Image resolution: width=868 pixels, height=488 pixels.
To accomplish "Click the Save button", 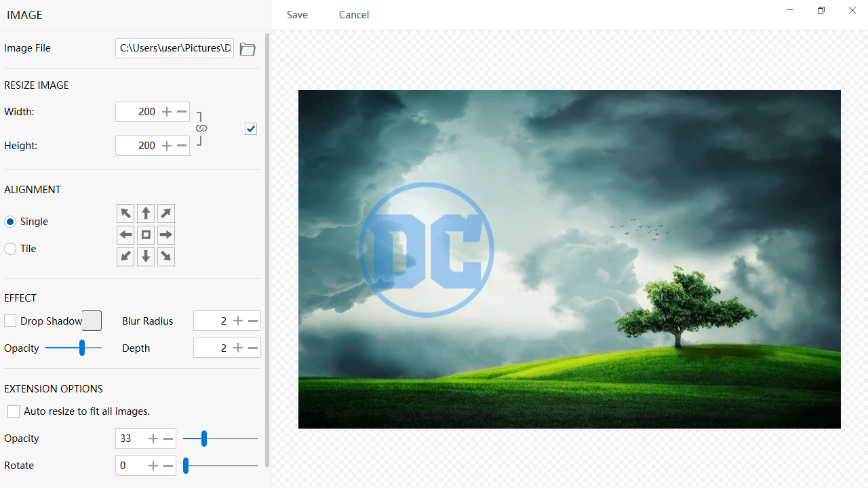I will pos(297,15).
